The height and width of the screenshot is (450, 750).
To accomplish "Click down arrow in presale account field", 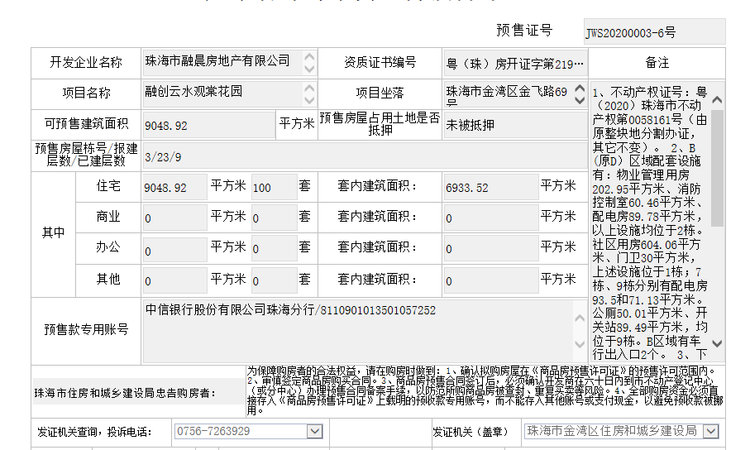I will click(x=580, y=344).
